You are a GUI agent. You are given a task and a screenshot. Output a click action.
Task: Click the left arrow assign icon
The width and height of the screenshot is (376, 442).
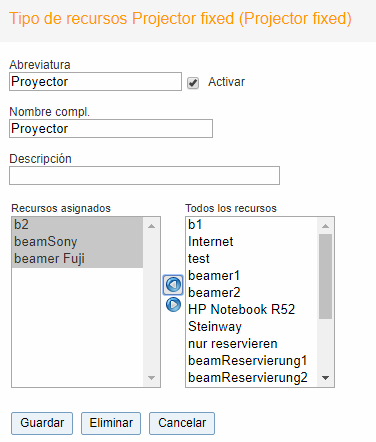[x=173, y=285]
